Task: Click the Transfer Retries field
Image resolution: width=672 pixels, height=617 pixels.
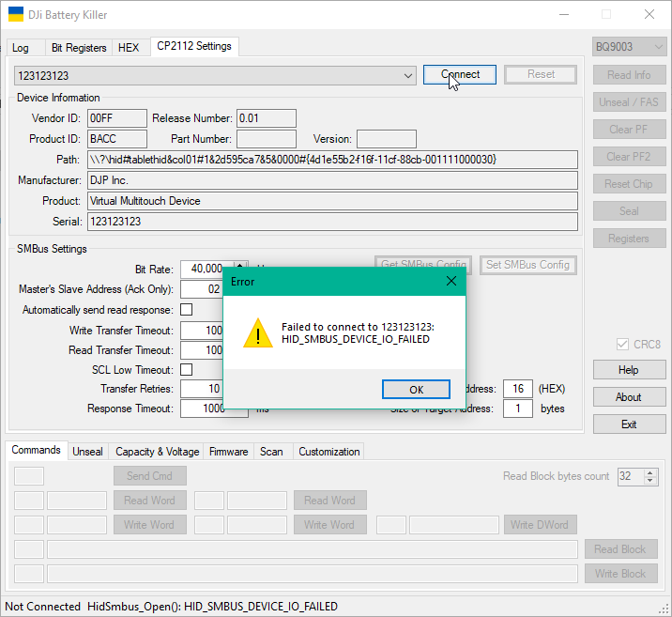Action: pos(202,389)
